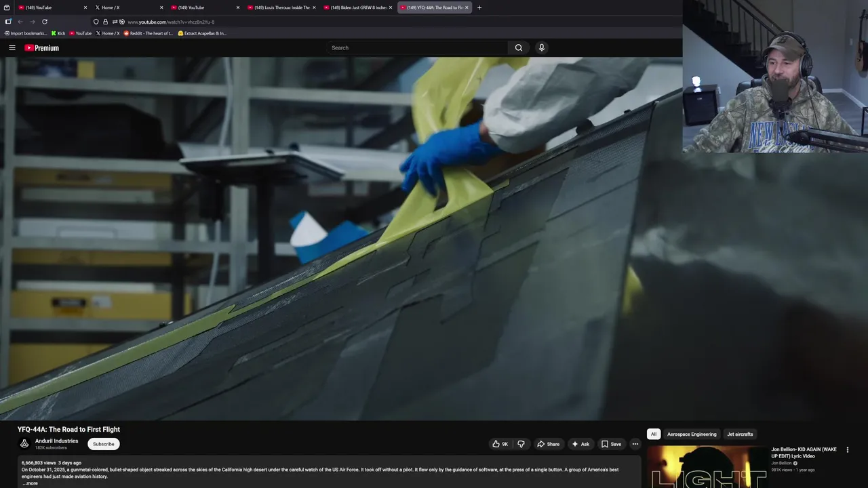The image size is (868, 488).
Task: Go back in browser history
Action: [x=20, y=22]
